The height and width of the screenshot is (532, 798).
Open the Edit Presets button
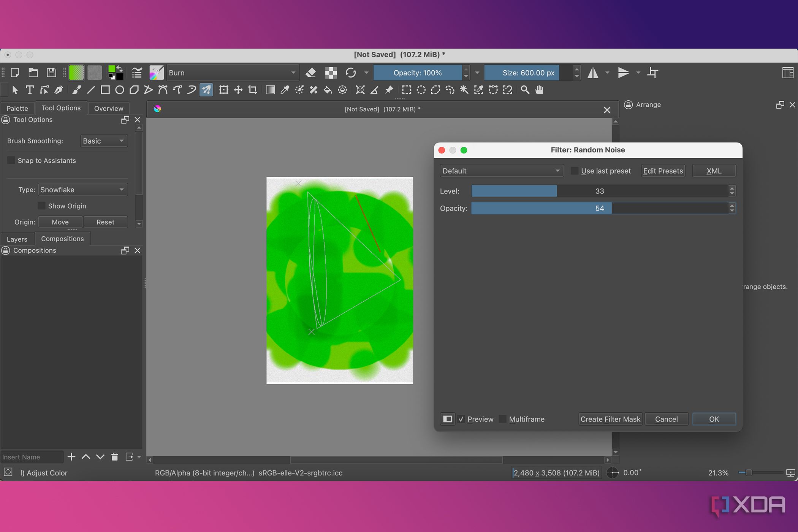(x=663, y=171)
